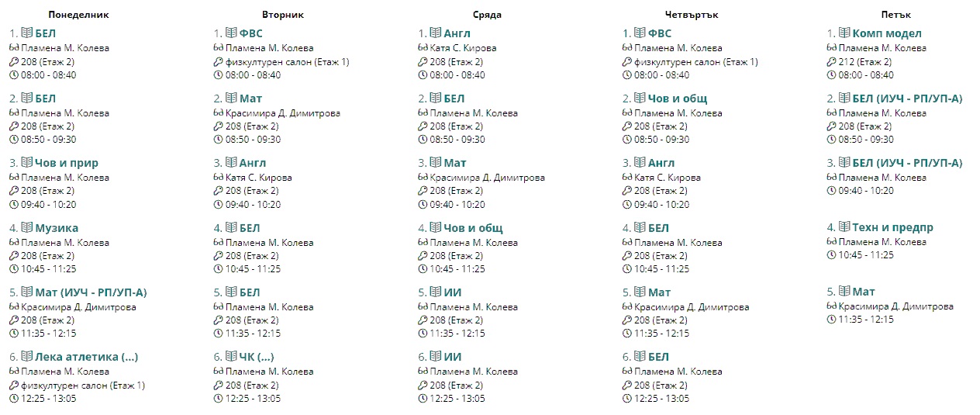Click the book icon beside Monday's Музика lesson

(x=26, y=228)
